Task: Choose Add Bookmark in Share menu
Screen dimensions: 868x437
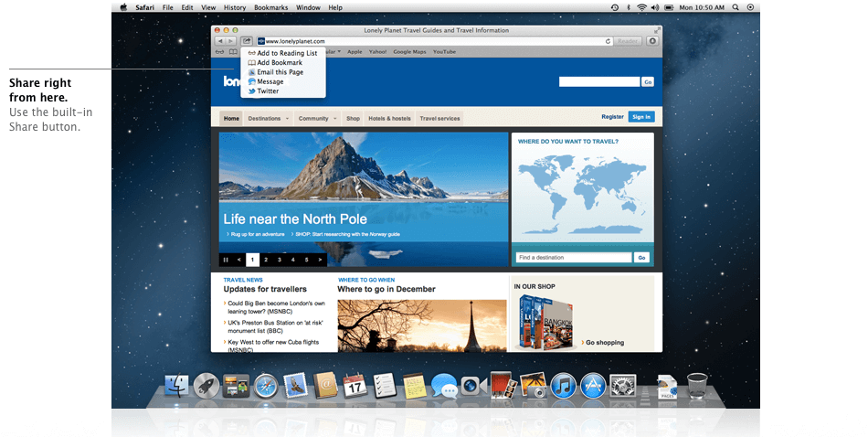Action: click(x=283, y=62)
